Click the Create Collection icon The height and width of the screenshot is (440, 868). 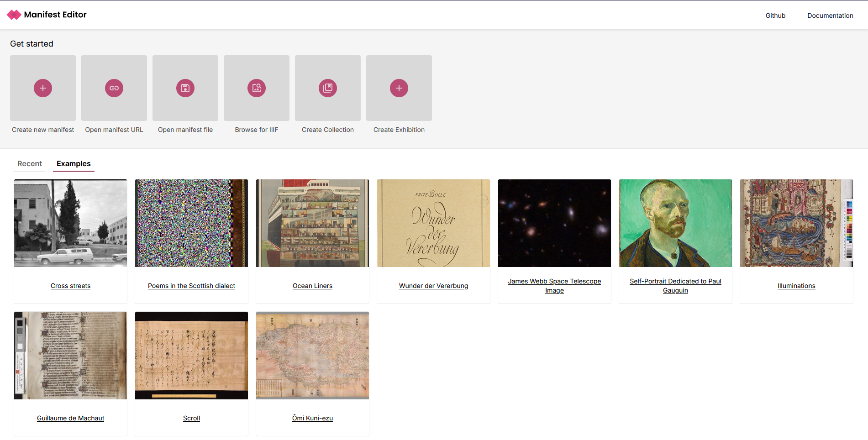(328, 88)
